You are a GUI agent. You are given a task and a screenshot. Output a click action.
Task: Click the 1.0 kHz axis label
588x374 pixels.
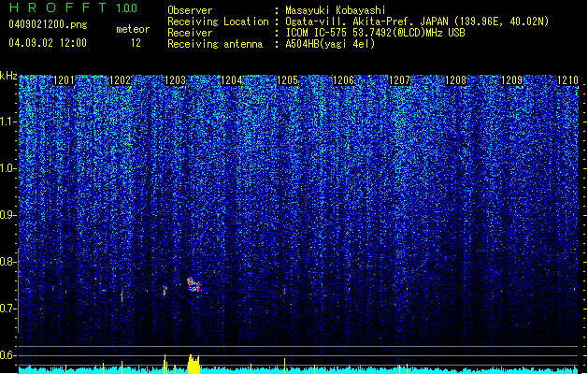pos(8,168)
